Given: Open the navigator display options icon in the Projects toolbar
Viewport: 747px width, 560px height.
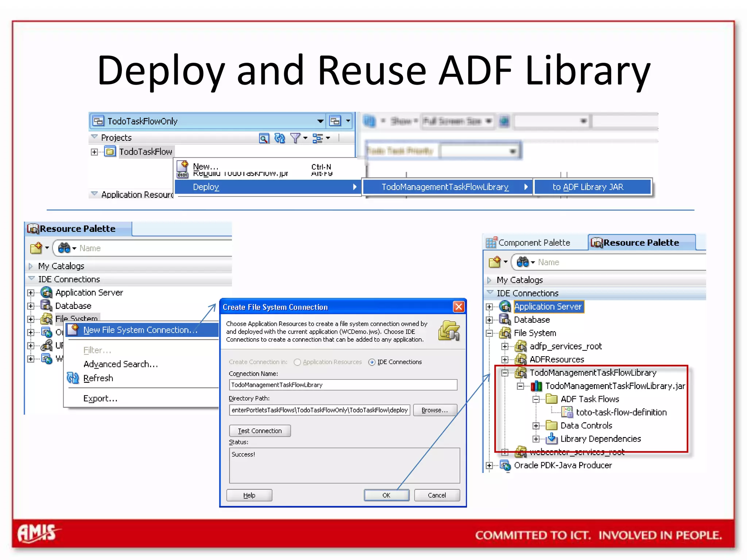Looking at the screenshot, I should (318, 138).
